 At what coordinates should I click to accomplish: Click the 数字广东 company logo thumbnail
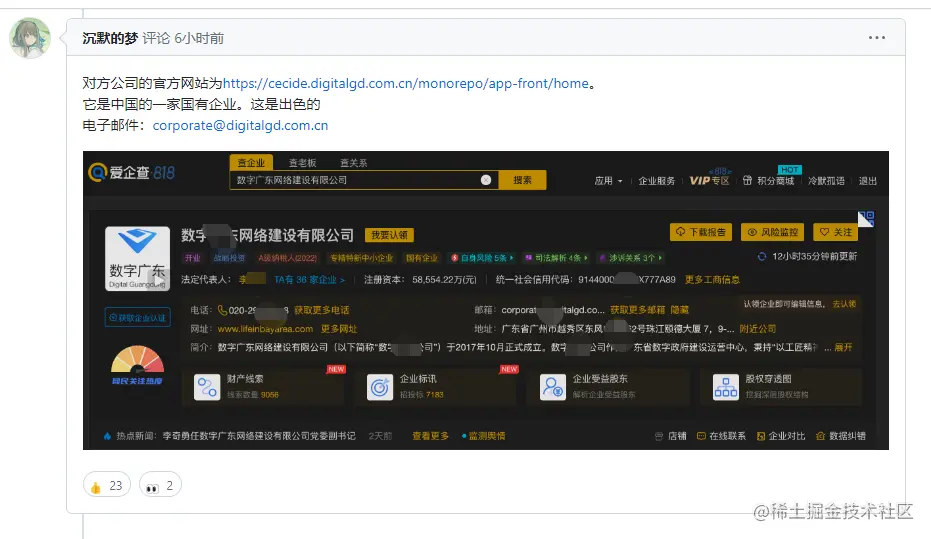(x=138, y=258)
